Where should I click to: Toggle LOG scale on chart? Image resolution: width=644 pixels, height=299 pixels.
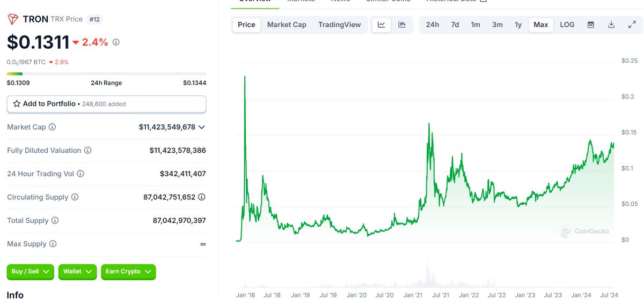coord(567,25)
